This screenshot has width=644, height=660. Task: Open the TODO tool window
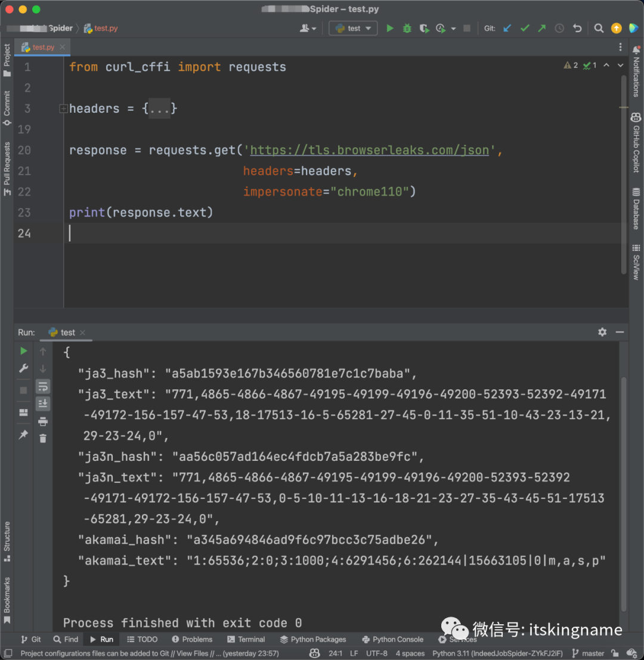pos(143,639)
